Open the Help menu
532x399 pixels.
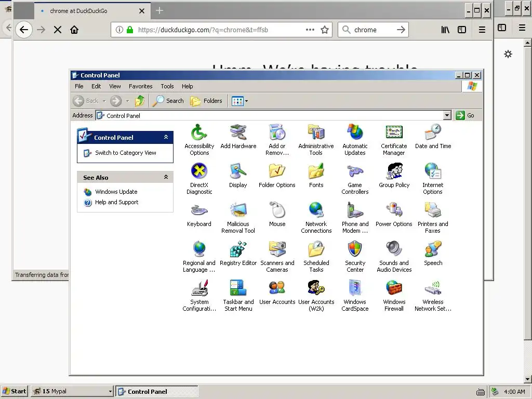[x=187, y=86]
